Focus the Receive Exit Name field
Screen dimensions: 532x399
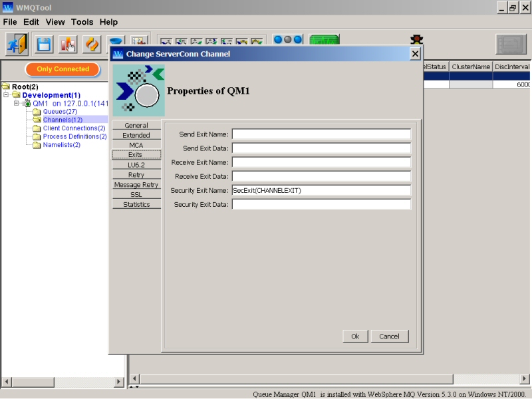click(x=321, y=162)
